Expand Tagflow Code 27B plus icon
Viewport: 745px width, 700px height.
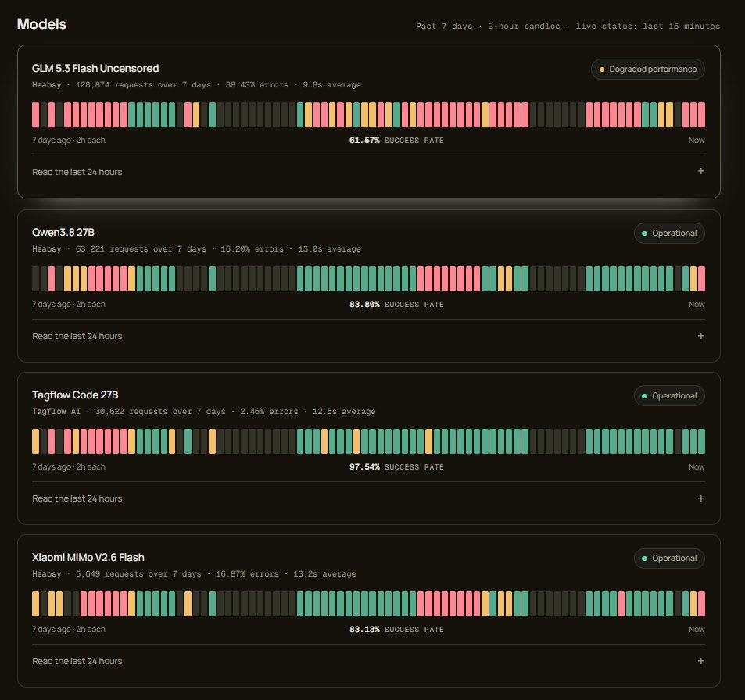coord(700,498)
